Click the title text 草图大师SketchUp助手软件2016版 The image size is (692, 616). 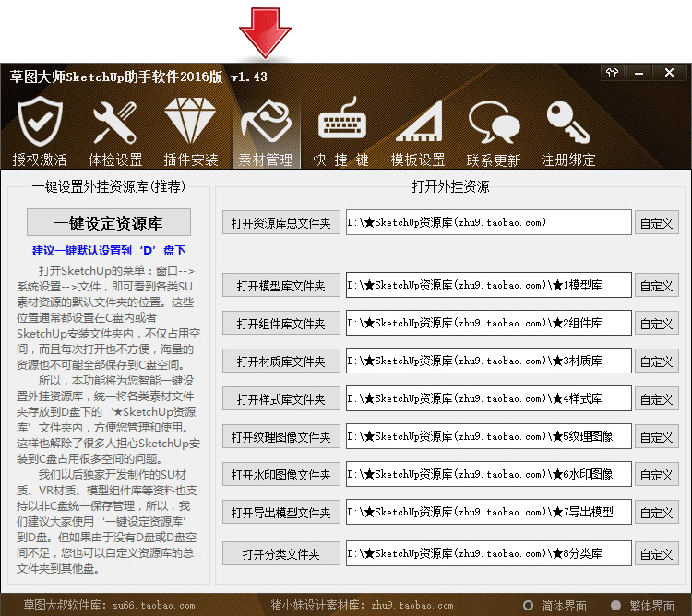pyautogui.click(x=116, y=77)
